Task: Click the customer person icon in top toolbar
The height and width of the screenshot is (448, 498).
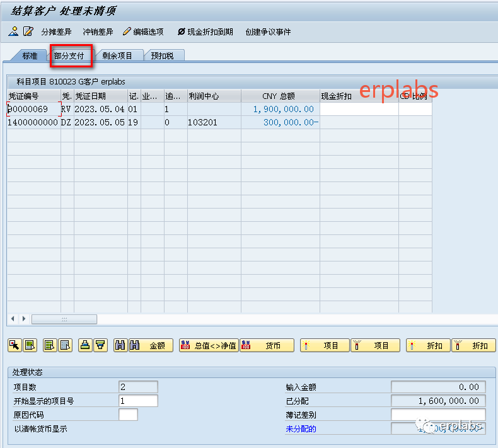Action: (x=13, y=32)
